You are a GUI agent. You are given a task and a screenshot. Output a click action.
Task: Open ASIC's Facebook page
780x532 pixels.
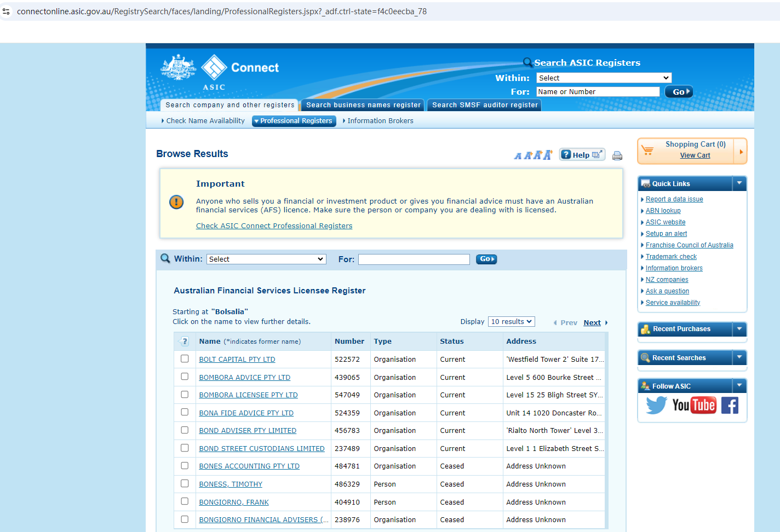pos(730,406)
